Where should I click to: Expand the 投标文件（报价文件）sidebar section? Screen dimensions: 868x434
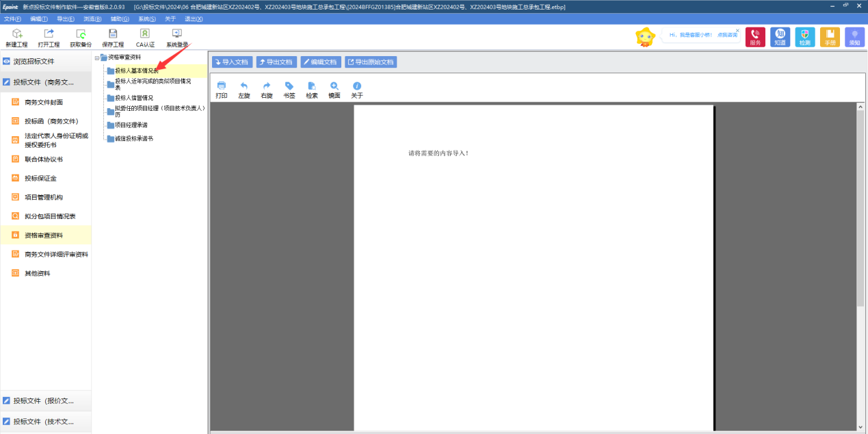coord(45,400)
